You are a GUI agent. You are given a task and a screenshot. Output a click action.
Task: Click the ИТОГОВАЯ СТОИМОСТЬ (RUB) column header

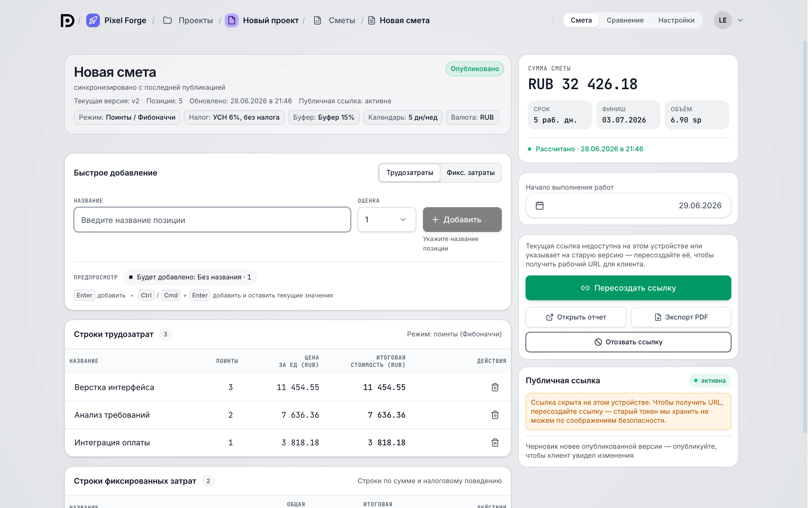pos(378,361)
